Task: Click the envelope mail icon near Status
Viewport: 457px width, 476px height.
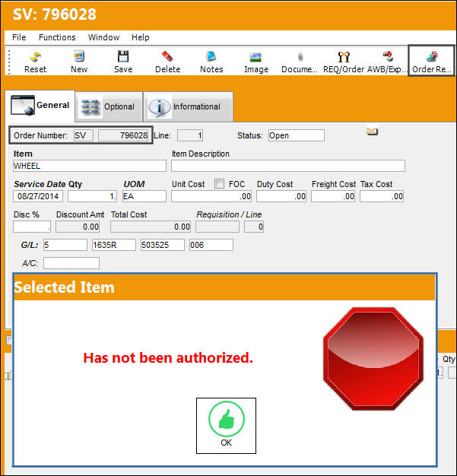Action: click(x=372, y=131)
